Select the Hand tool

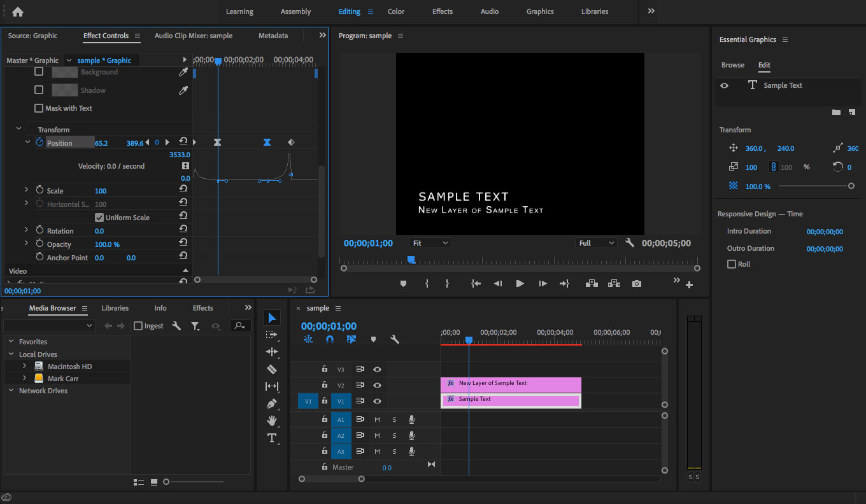(x=272, y=421)
